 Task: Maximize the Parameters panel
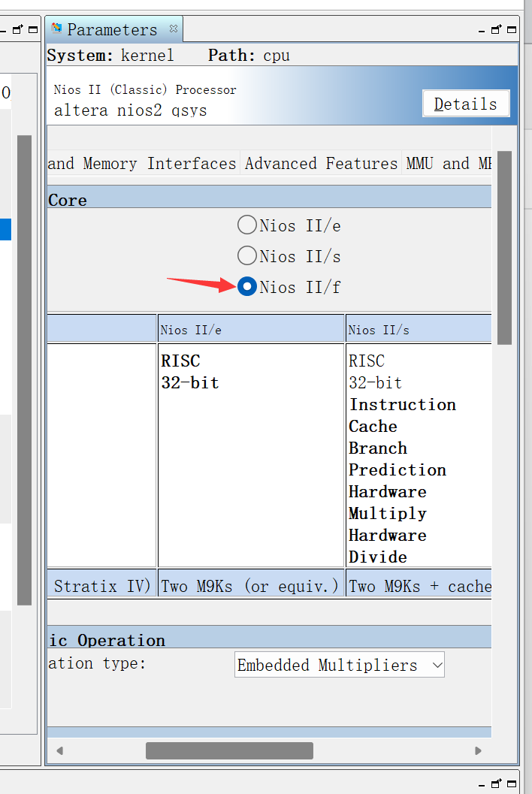pos(512,30)
